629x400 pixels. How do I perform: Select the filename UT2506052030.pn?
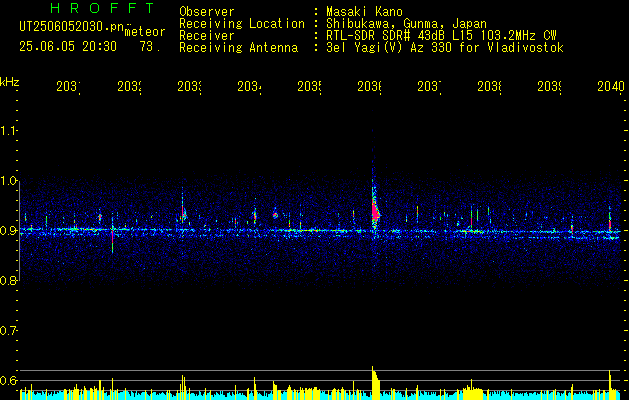tap(72, 27)
